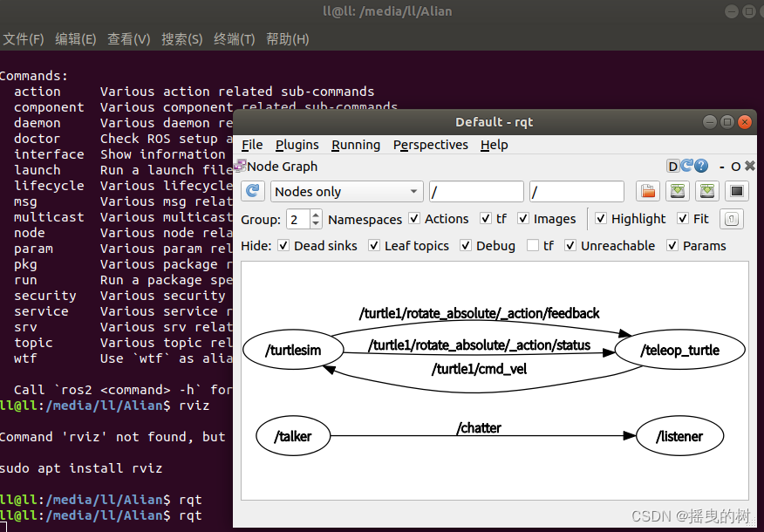Open the rqt Help menu

tap(494, 145)
